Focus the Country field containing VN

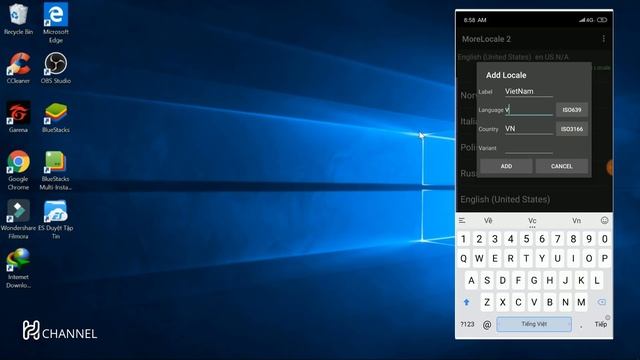(529, 129)
